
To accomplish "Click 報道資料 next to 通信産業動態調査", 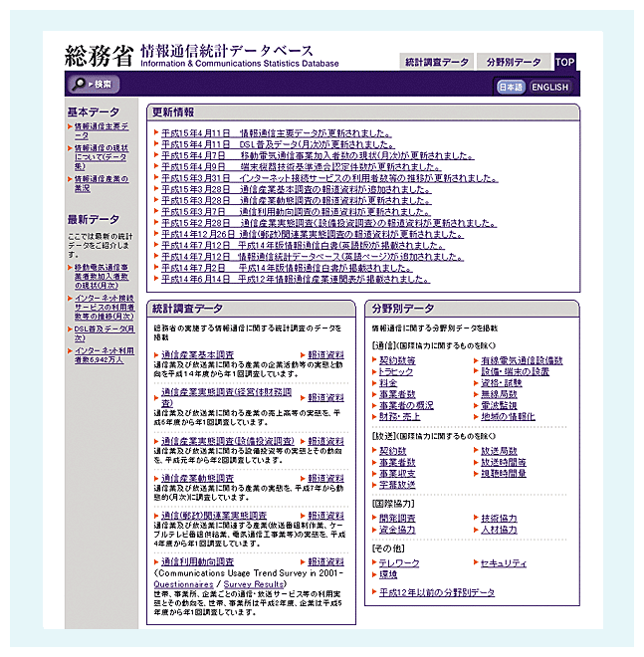I will 326,478.
